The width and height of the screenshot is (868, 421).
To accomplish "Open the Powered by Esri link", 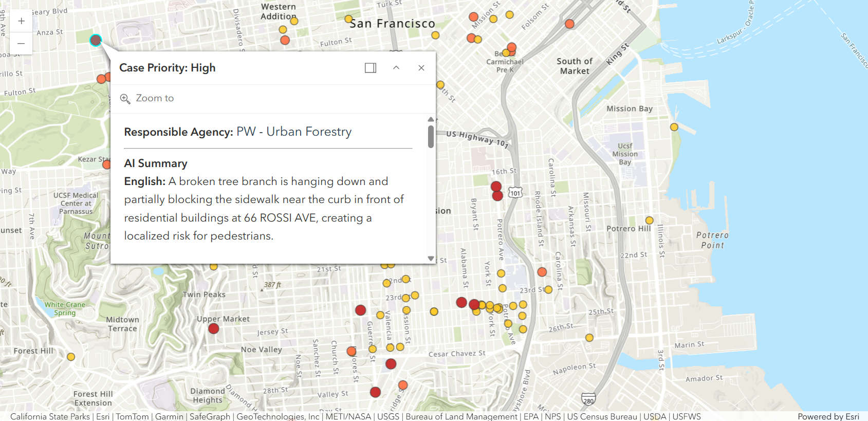I will 828,416.
